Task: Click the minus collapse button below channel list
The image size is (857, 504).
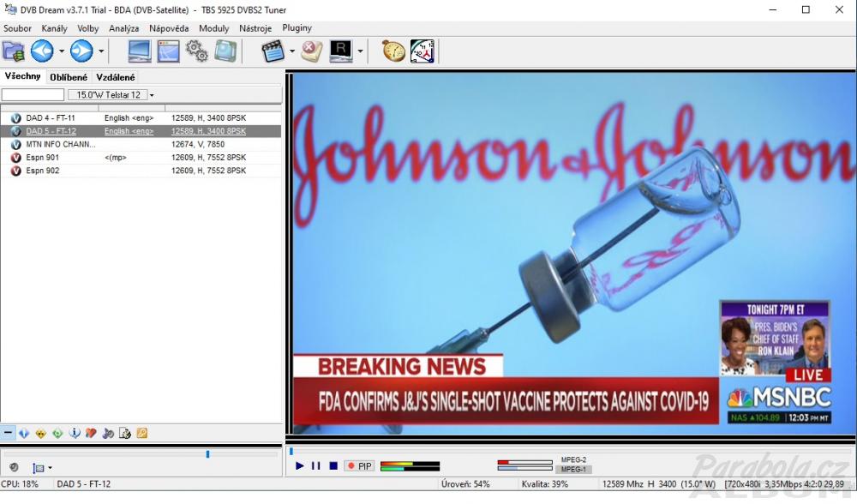Action: 8,433
